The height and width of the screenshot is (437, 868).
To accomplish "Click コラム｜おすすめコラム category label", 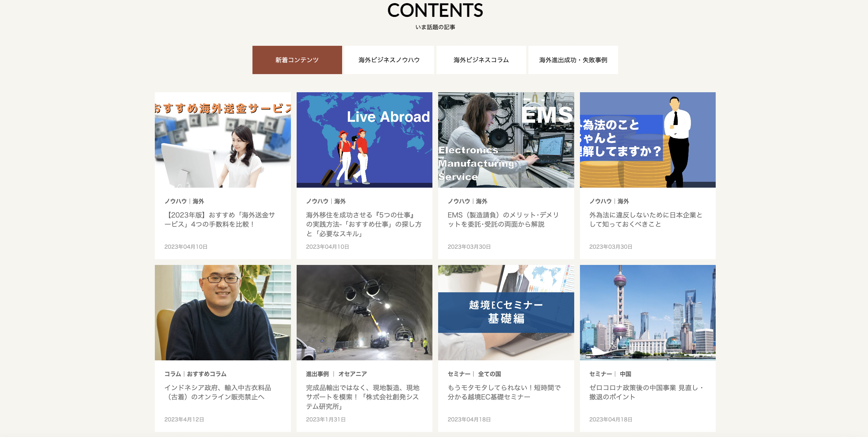I will (x=196, y=374).
